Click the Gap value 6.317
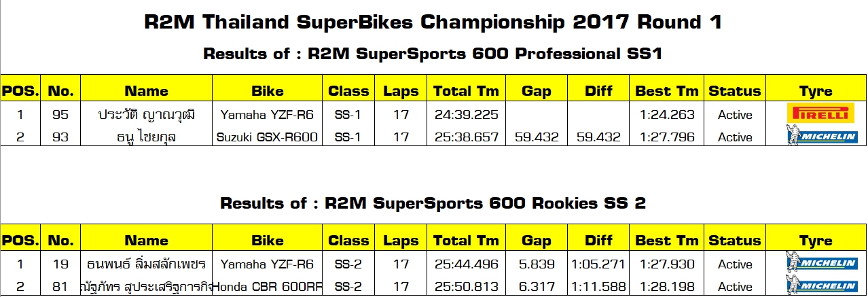868x297 pixels. pyautogui.click(x=537, y=286)
